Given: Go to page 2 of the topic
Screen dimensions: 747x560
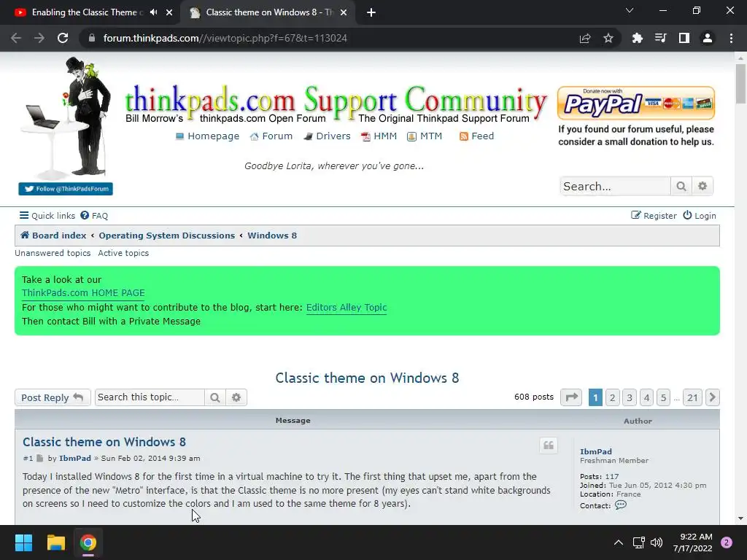Looking at the screenshot, I should pos(613,397).
